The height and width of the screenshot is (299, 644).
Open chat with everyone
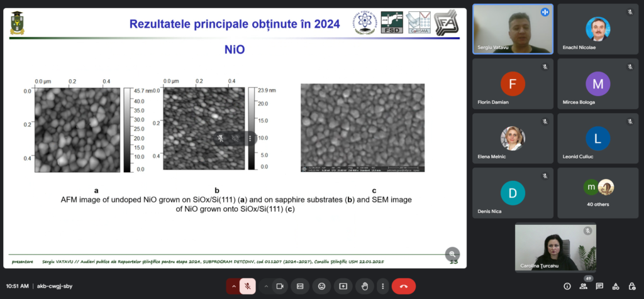pos(600,286)
